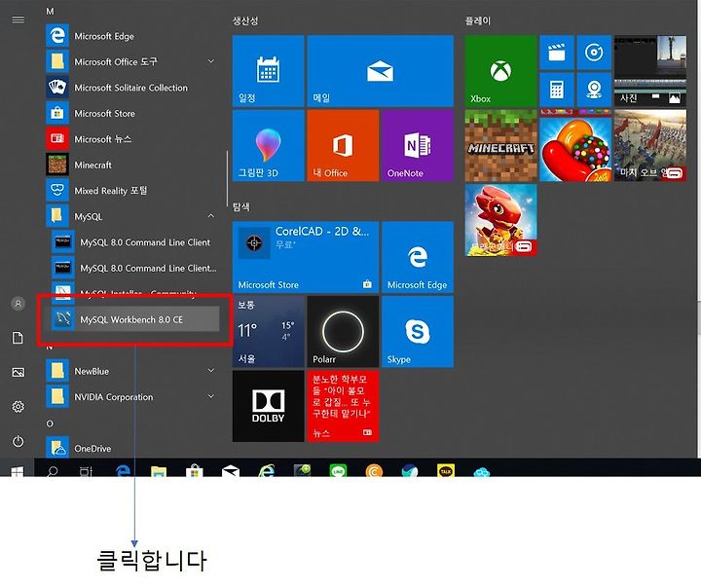Screen dimensions: 701x588
Task: Expand the NVIDIA Corporation folder
Action: tap(211, 396)
